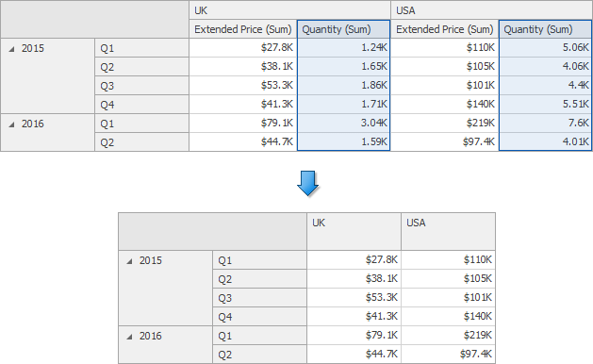Click the UK column header in the bottom grid
This screenshot has height=364, width=593.
[x=354, y=231]
